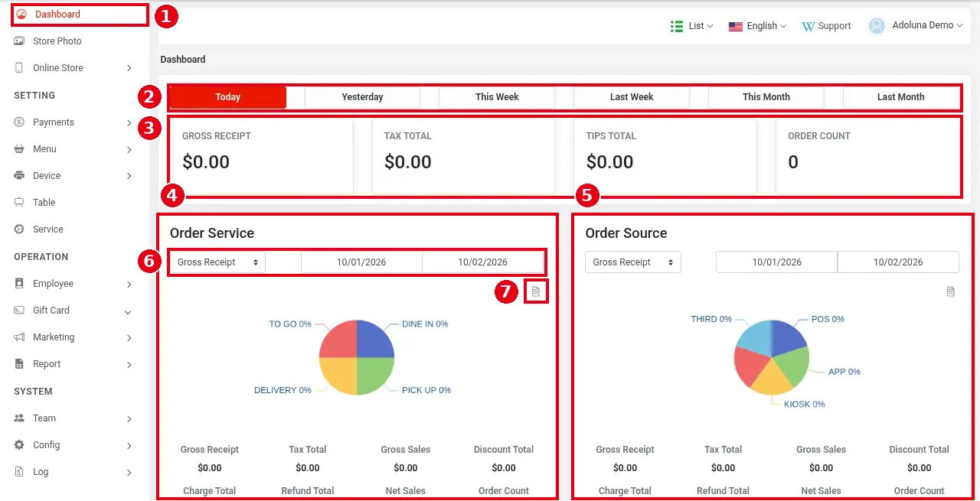Click the Dashboard gauge icon
The image size is (980, 501).
(x=21, y=15)
